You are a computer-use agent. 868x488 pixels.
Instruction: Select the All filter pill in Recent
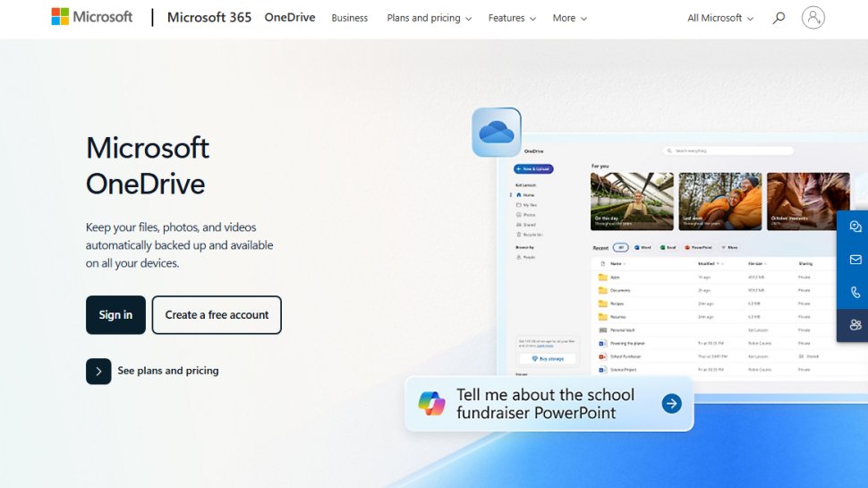tap(620, 248)
